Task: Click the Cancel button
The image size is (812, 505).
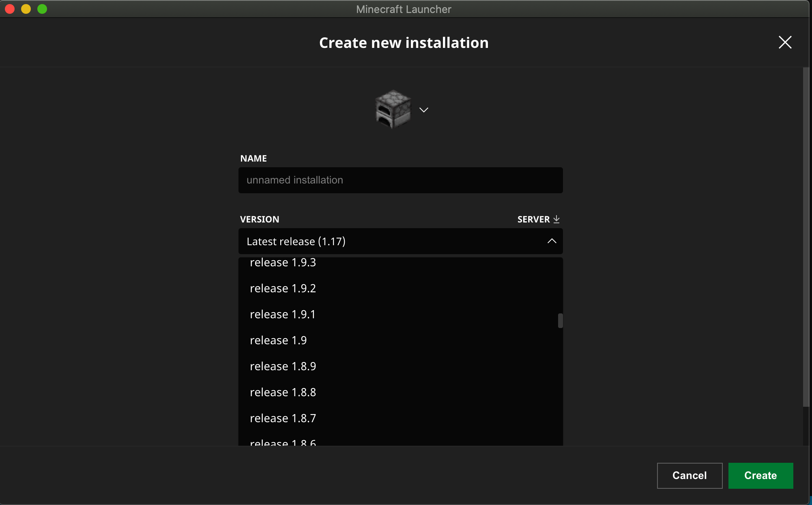Action: click(690, 475)
